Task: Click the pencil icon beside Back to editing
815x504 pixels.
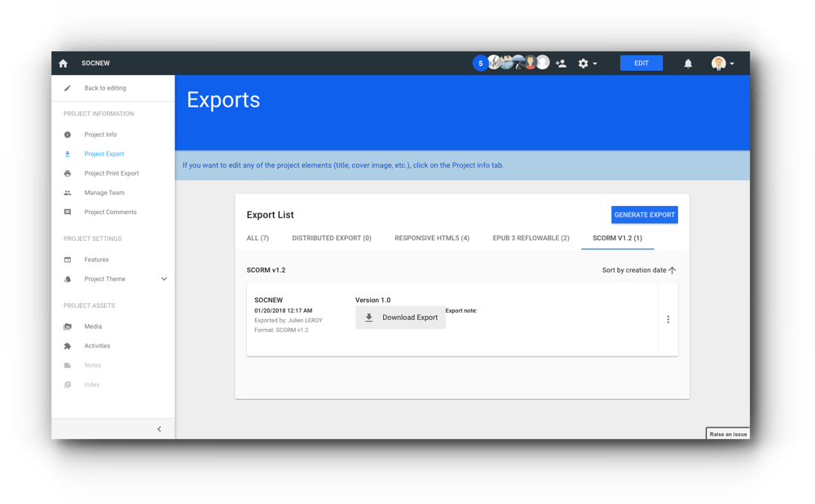Action: click(x=68, y=88)
